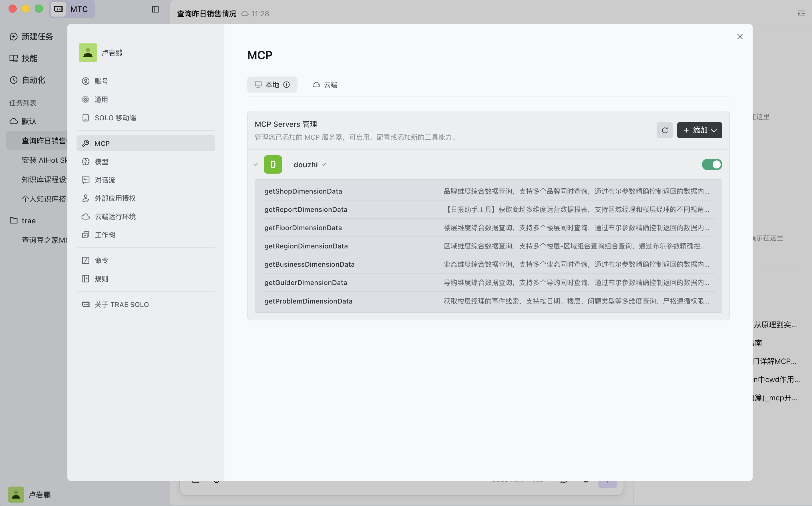
Task: Click the 查询昨日销售情况 title
Action: point(206,14)
